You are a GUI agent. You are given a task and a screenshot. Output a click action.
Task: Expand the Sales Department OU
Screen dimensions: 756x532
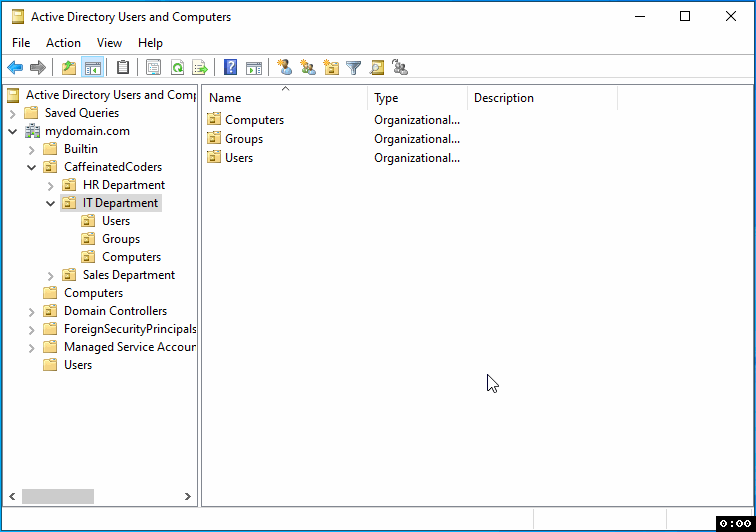(51, 276)
